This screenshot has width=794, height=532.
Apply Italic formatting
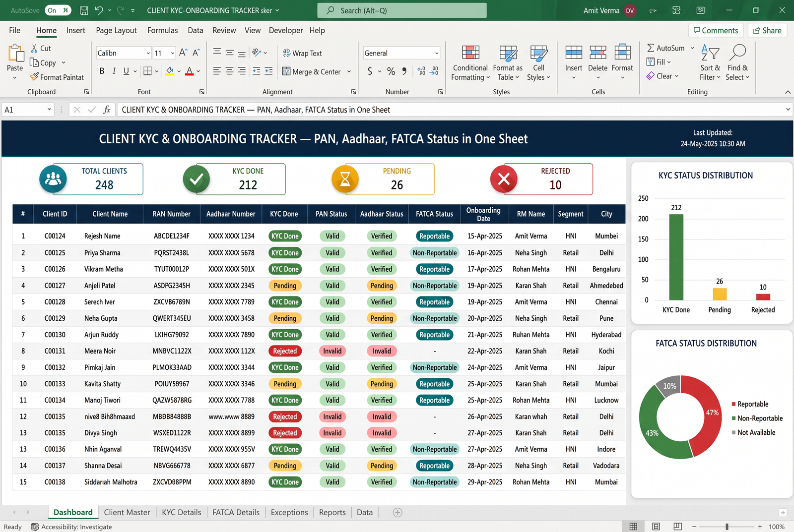click(114, 71)
